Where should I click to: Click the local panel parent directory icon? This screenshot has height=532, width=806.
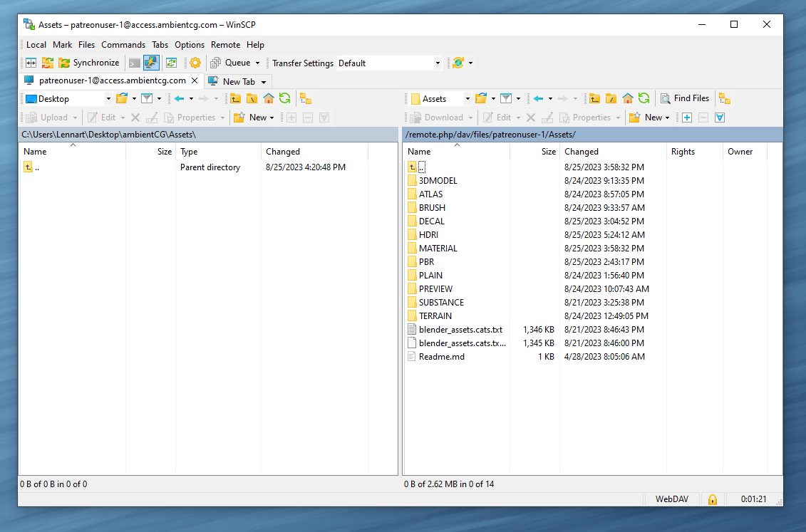click(x=235, y=98)
